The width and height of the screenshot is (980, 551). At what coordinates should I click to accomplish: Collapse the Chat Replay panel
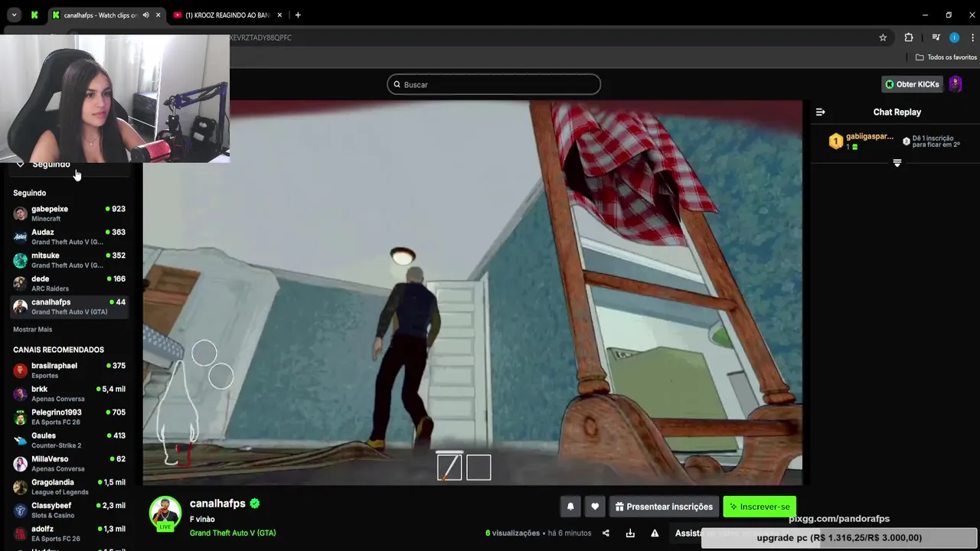pyautogui.click(x=820, y=112)
